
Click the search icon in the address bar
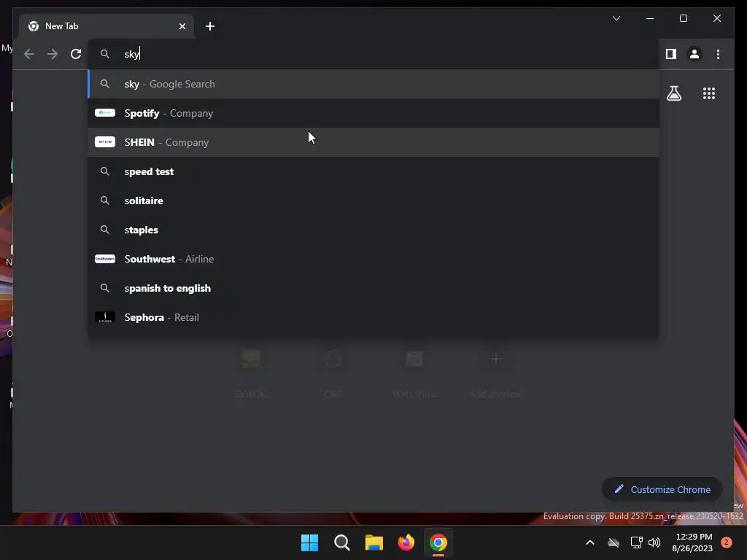tap(105, 54)
